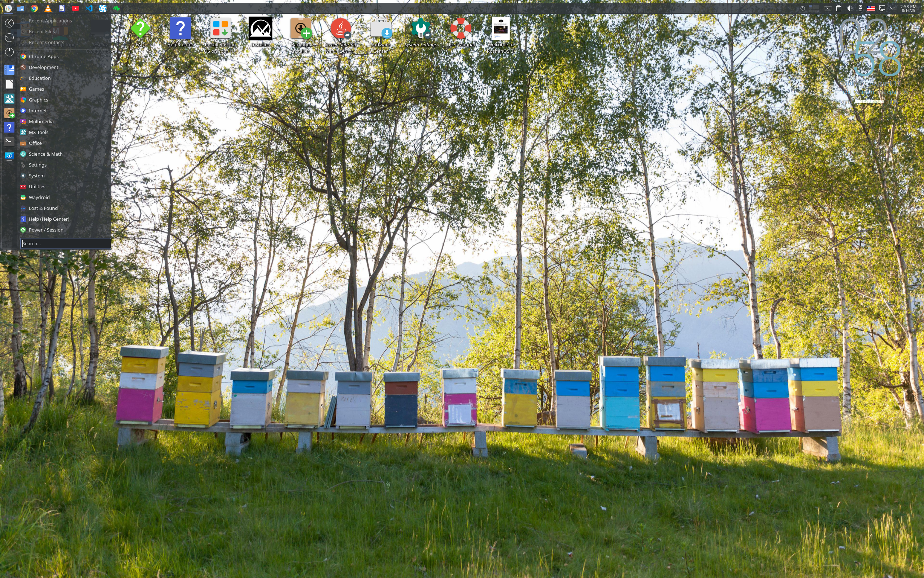The width and height of the screenshot is (924, 578).
Task: Launch YouTube from the top panel
Action: tap(75, 8)
